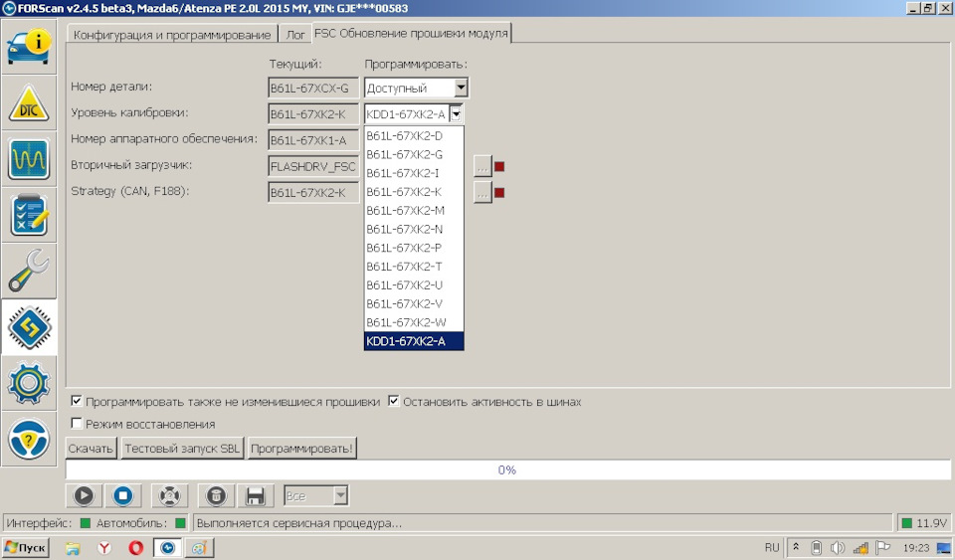The width and height of the screenshot is (955, 560).
Task: Click red status indicator beside Вторичный загрузчик
Action: click(x=499, y=166)
